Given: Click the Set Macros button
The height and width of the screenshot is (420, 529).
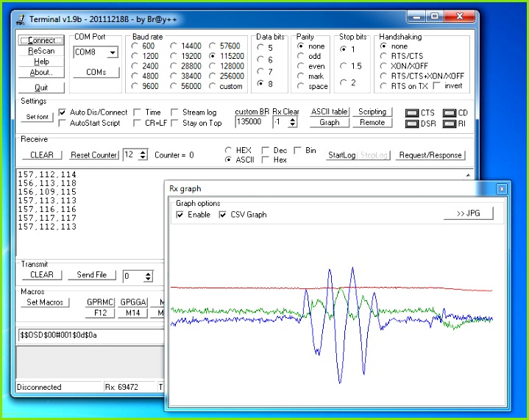Looking at the screenshot, I should point(46,302).
